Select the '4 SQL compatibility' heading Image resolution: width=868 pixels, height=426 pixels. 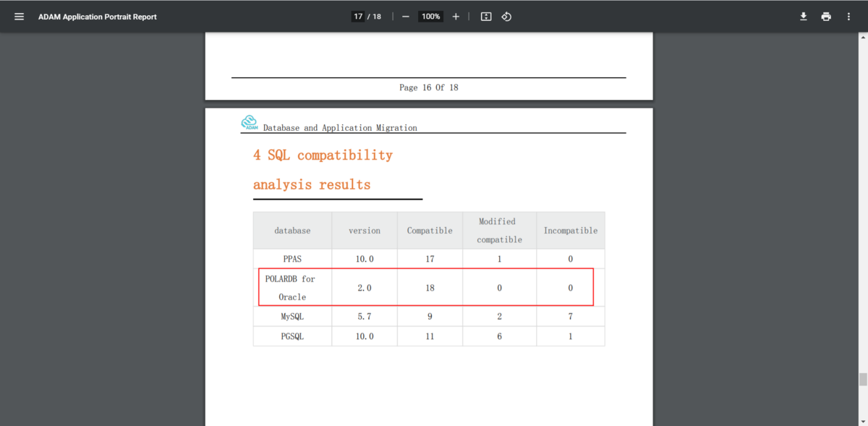point(323,155)
